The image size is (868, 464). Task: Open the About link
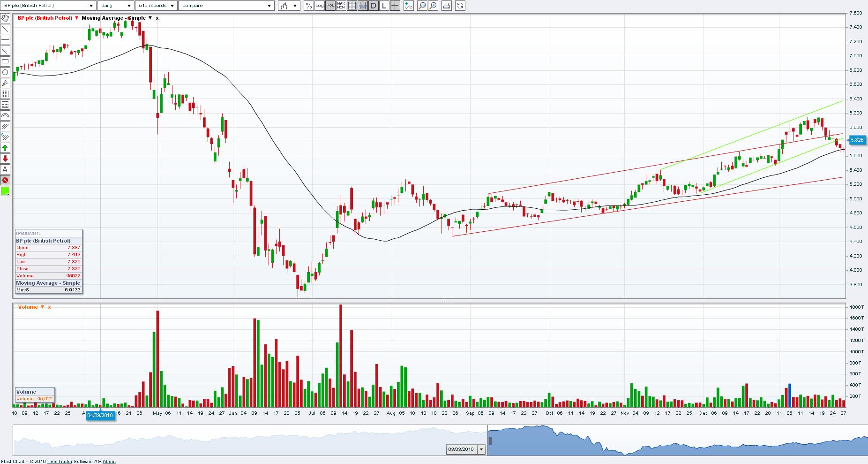(x=109, y=461)
